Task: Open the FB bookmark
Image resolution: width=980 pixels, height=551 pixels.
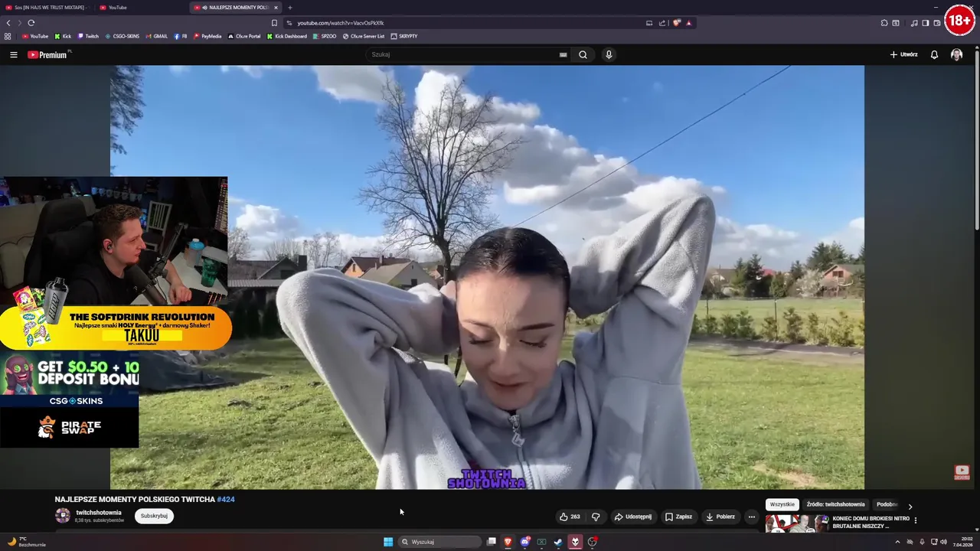Action: pyautogui.click(x=181, y=36)
